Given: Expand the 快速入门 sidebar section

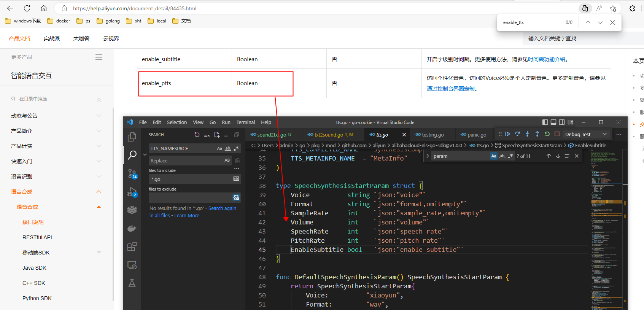Looking at the screenshot, I should pos(99,161).
